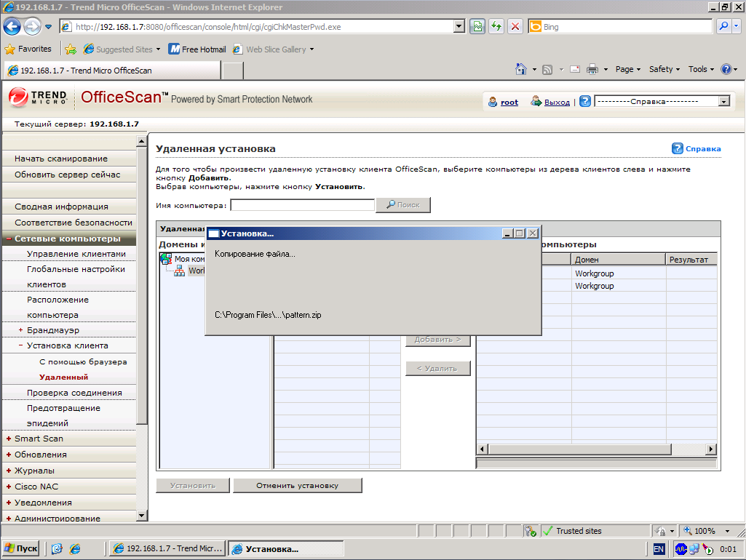This screenshot has height=560, width=746.
Task: Click the Home page icon
Action: [x=521, y=69]
